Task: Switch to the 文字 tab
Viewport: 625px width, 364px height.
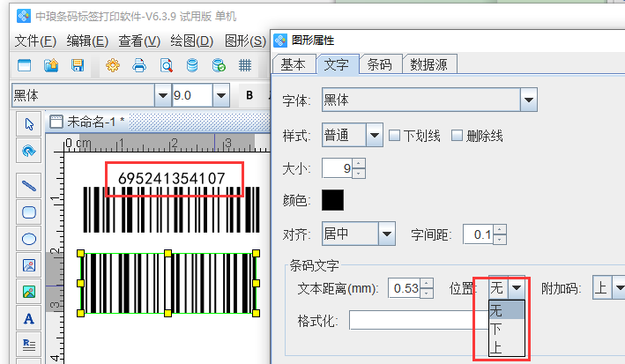Action: click(x=337, y=64)
